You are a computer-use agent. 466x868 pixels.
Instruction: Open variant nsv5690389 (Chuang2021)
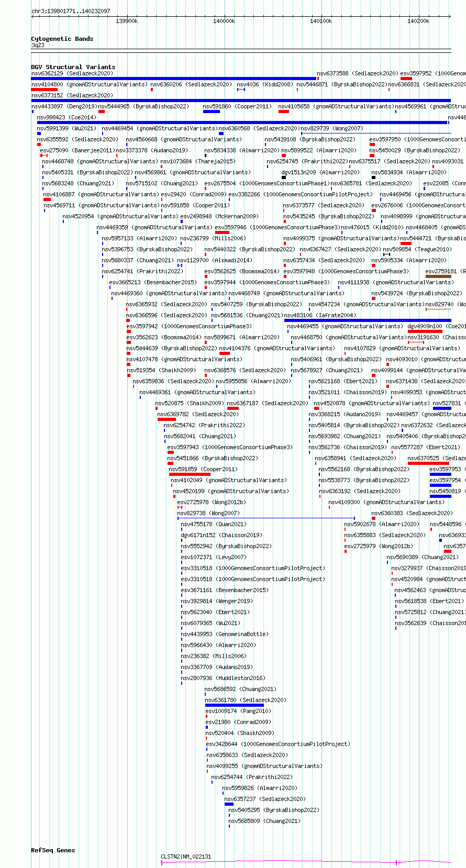tap(423, 557)
